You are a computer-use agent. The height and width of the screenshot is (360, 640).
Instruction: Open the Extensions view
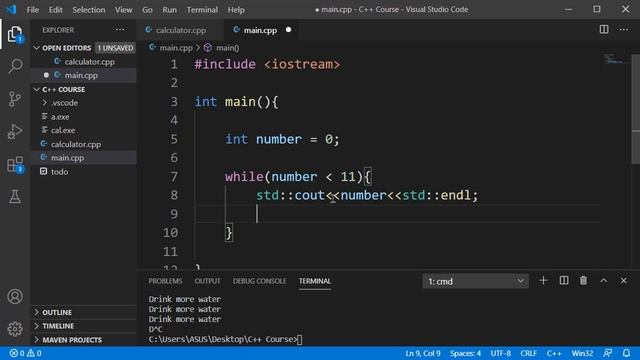[x=15, y=164]
